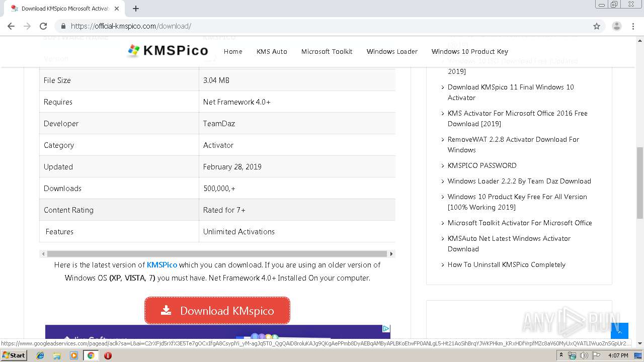Open a new browser tab
The height and width of the screenshot is (362, 644).
tap(136, 9)
